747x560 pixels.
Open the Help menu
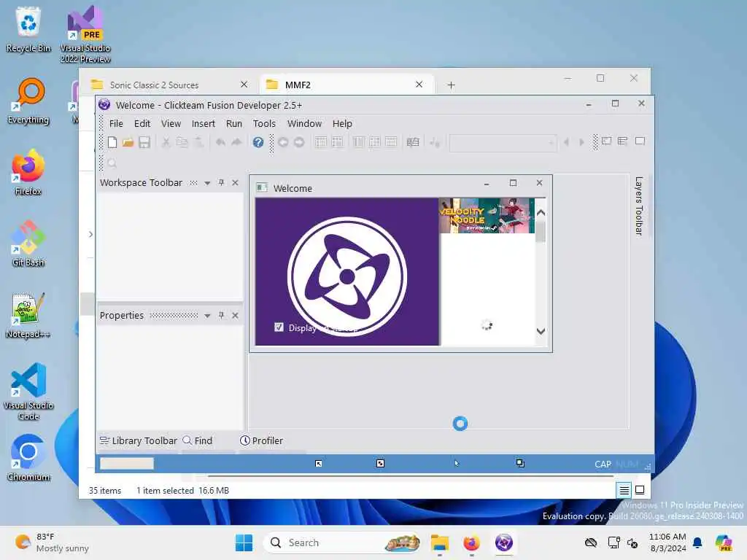tap(342, 123)
